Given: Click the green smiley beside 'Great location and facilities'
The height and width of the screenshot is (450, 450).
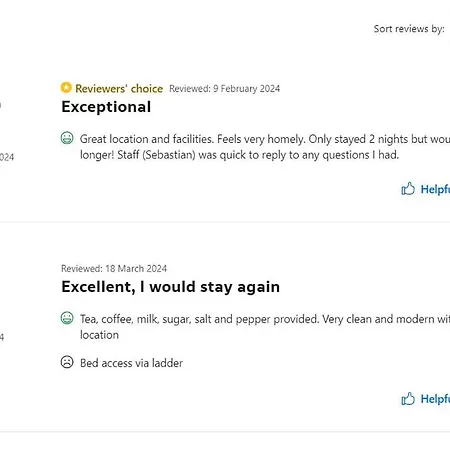Looking at the screenshot, I should pos(67,138).
